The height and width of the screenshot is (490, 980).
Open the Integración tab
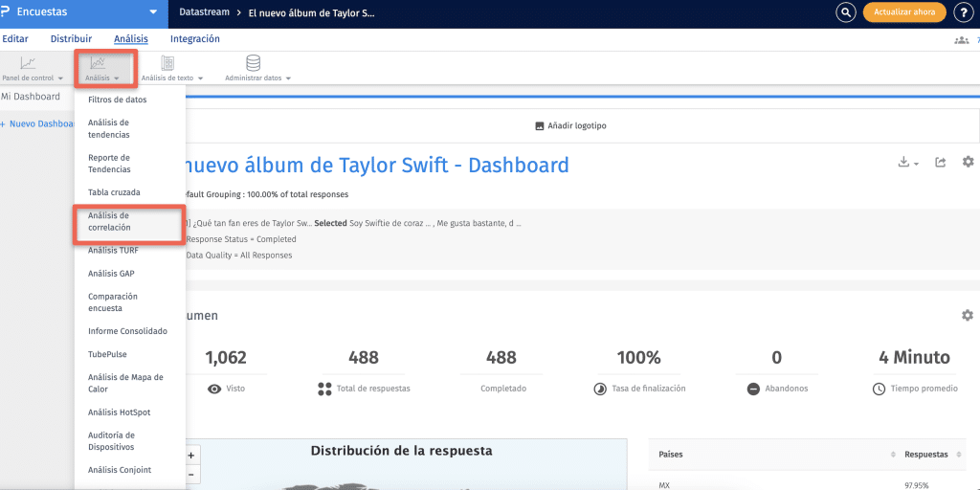coord(194,39)
